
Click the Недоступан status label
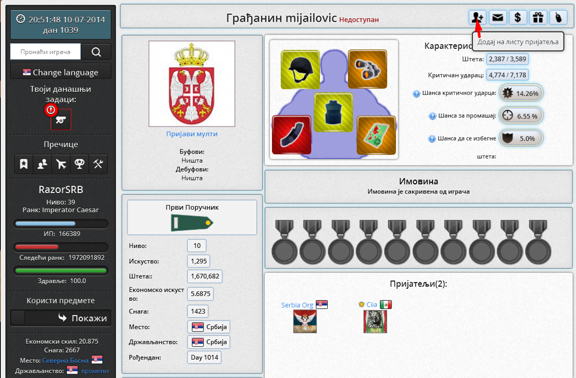click(359, 19)
